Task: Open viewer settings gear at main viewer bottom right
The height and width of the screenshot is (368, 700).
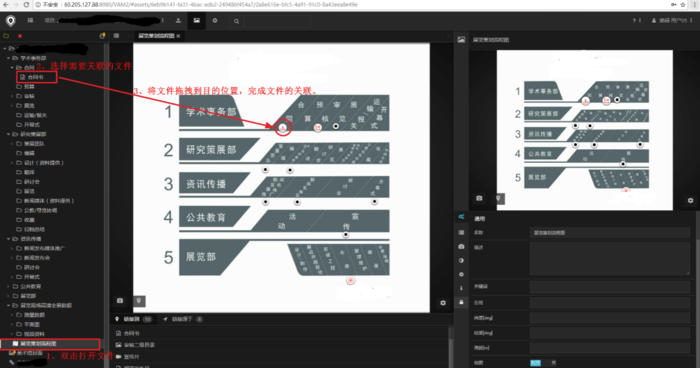Action: tap(443, 302)
